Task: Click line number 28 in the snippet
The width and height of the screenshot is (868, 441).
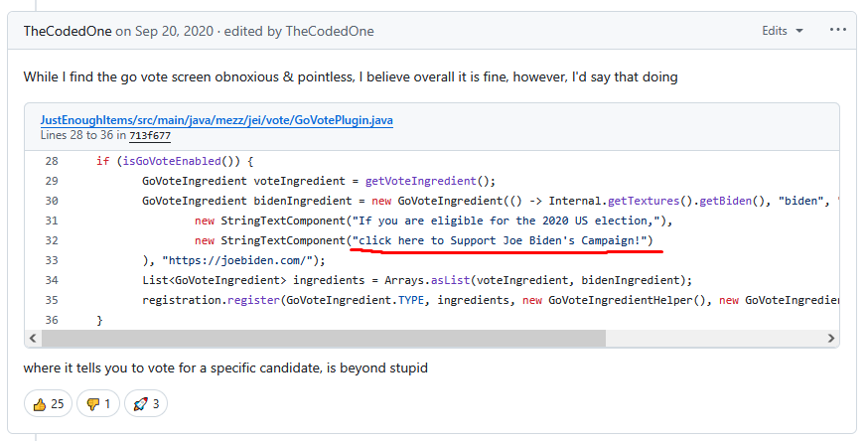Action: [52, 161]
